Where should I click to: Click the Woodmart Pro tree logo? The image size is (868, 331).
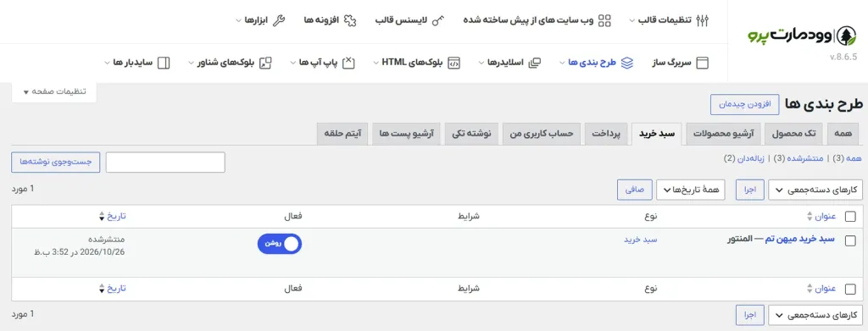(x=847, y=36)
